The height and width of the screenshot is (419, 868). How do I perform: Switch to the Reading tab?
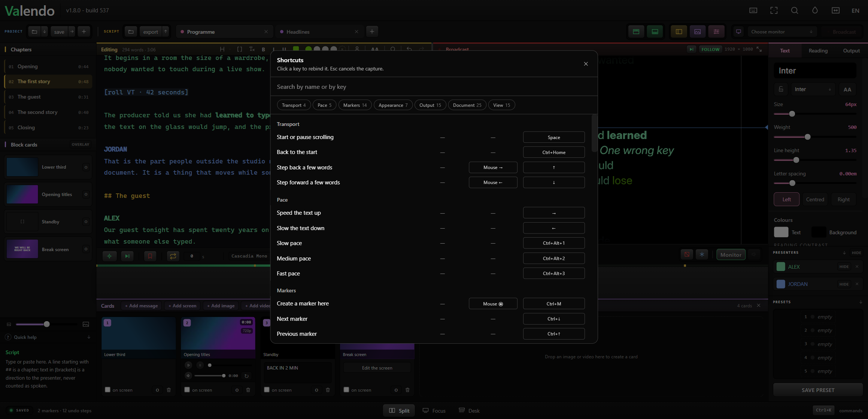[x=818, y=51]
